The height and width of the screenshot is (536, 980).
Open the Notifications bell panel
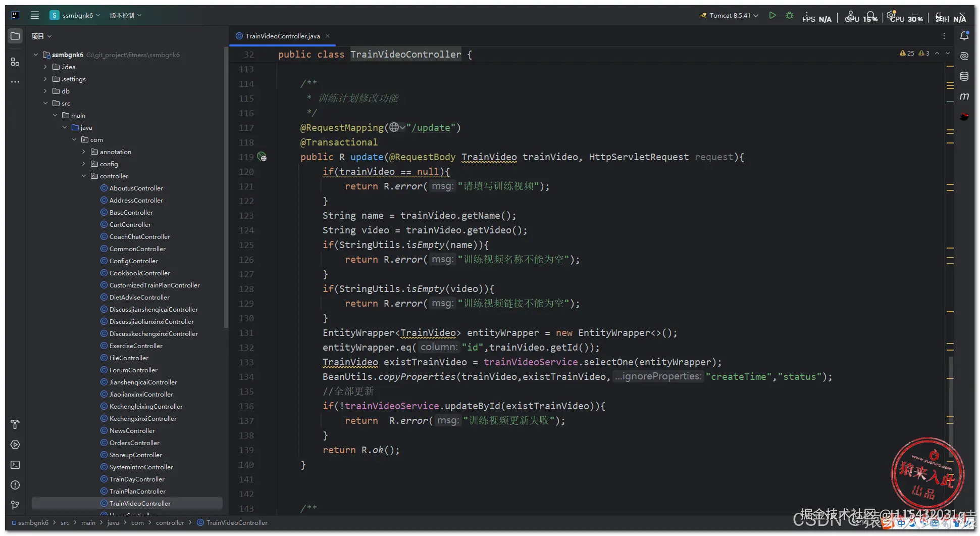coord(964,36)
